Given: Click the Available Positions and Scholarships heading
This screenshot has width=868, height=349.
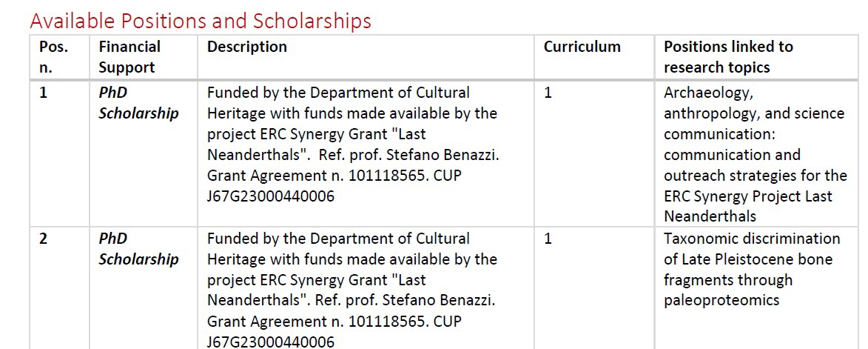Looking at the screenshot, I should coord(201,20).
